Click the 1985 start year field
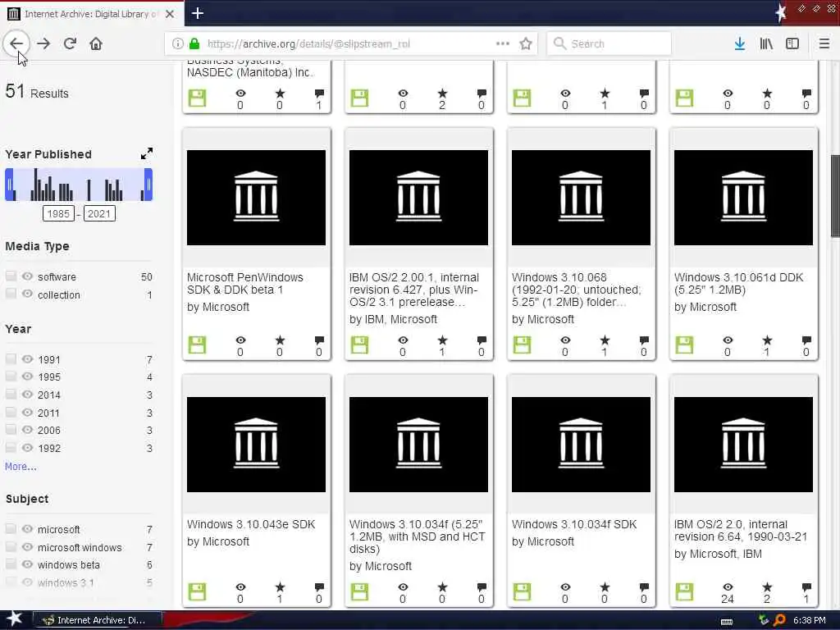 pos(58,214)
